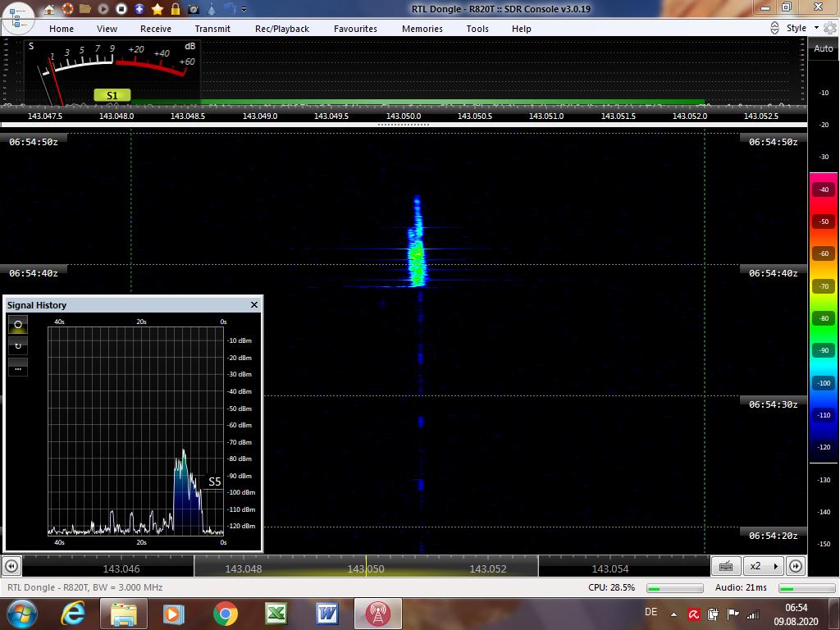The height and width of the screenshot is (630, 840).
Task: Open the Favourites ribbon tab
Action: [x=356, y=29]
